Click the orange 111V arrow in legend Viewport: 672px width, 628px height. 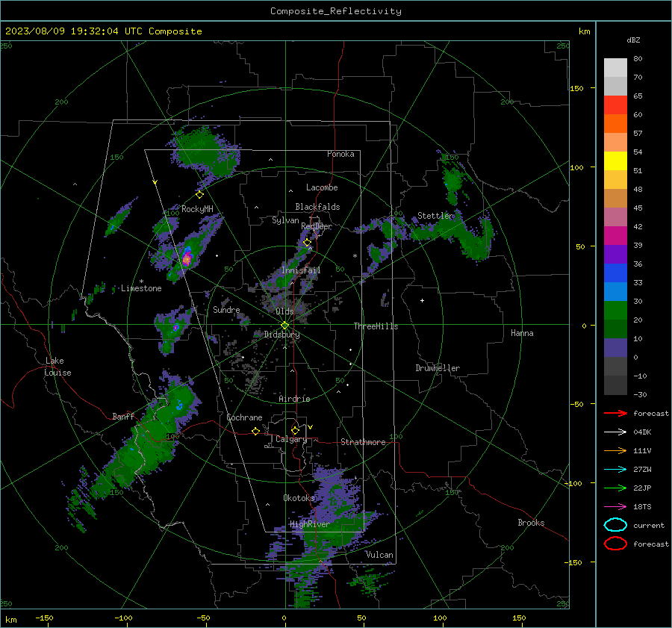click(615, 450)
